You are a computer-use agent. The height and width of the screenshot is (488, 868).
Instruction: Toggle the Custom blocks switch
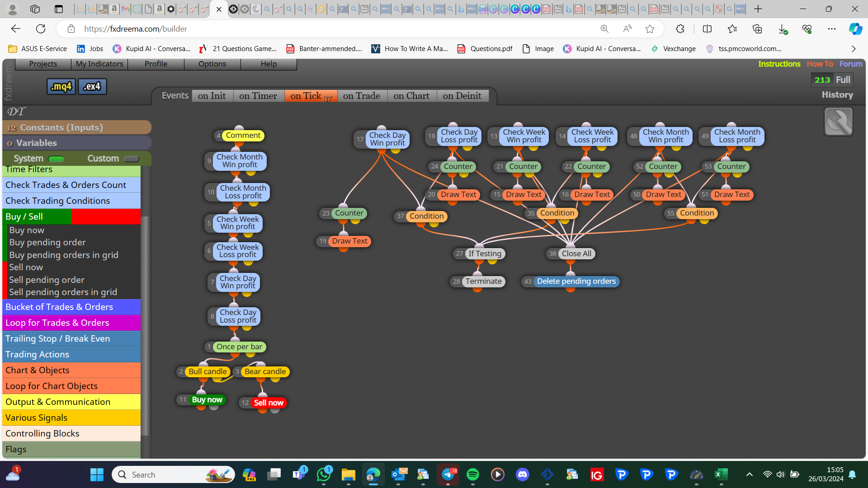tap(132, 159)
